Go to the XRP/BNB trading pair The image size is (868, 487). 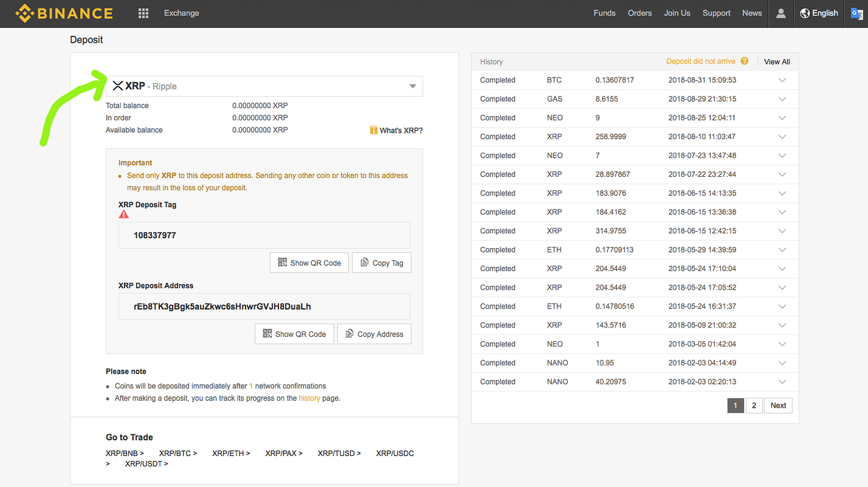click(125, 453)
